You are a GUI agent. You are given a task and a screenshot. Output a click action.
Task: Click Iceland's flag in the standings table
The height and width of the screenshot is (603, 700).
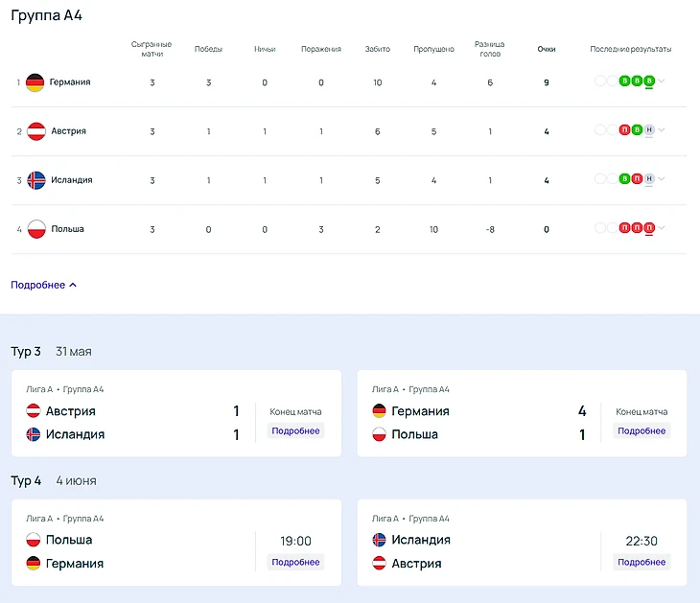(x=35, y=180)
